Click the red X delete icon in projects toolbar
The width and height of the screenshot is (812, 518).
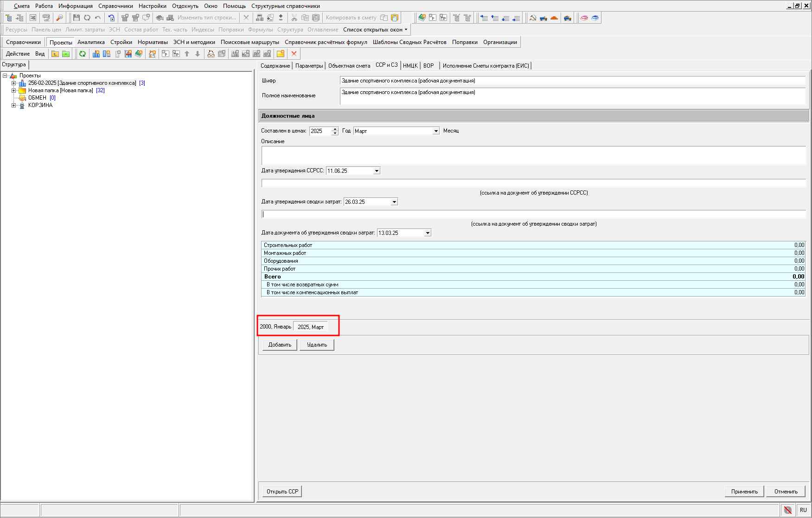(x=294, y=54)
